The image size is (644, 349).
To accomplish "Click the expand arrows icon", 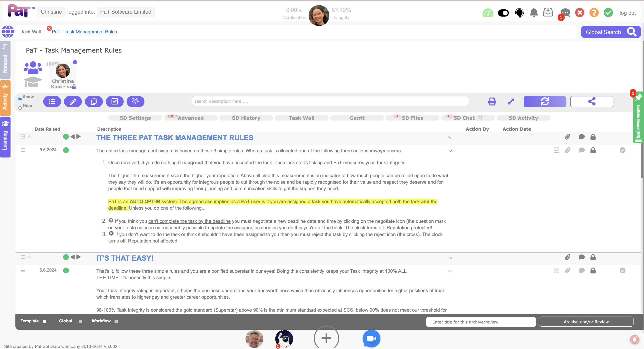I will click(511, 101).
